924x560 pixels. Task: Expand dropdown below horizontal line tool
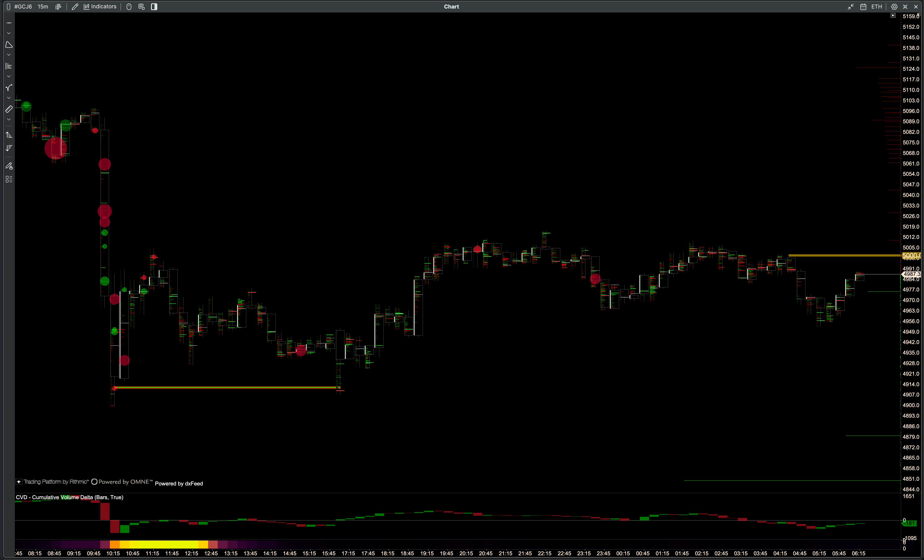pyautogui.click(x=9, y=33)
